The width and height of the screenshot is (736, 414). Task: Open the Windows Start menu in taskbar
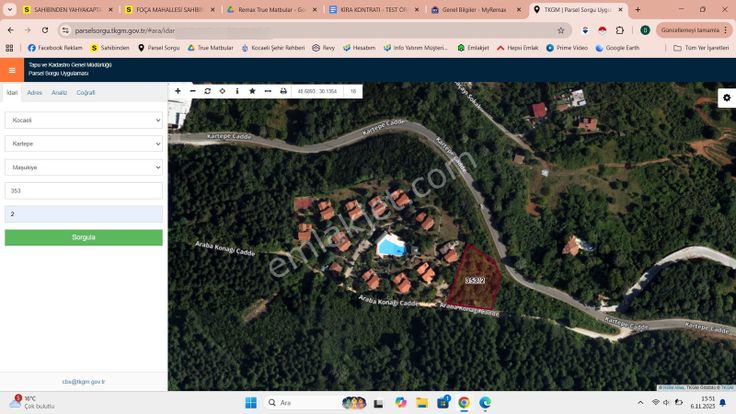point(251,402)
